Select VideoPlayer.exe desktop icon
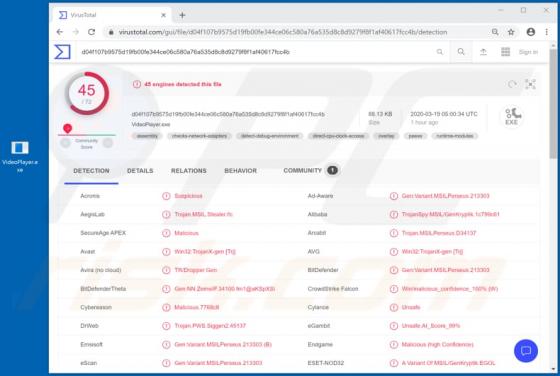This screenshot has height=376, width=560. 20,155
